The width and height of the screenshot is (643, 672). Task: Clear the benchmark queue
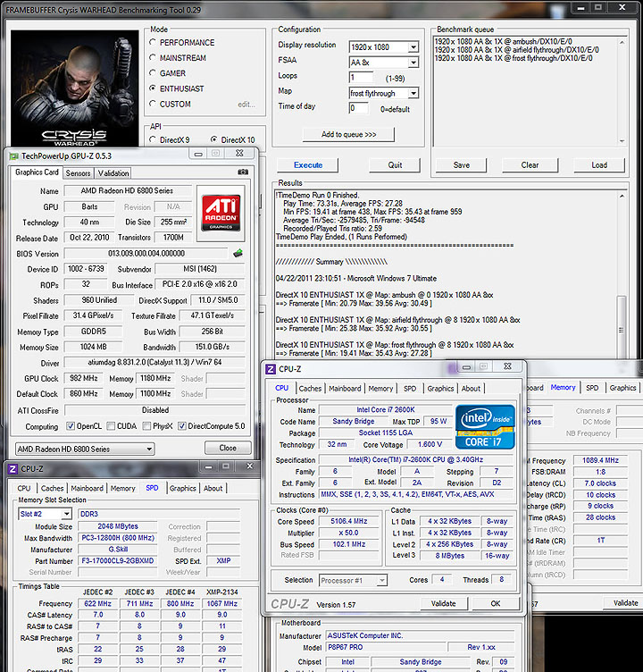pyautogui.click(x=530, y=165)
